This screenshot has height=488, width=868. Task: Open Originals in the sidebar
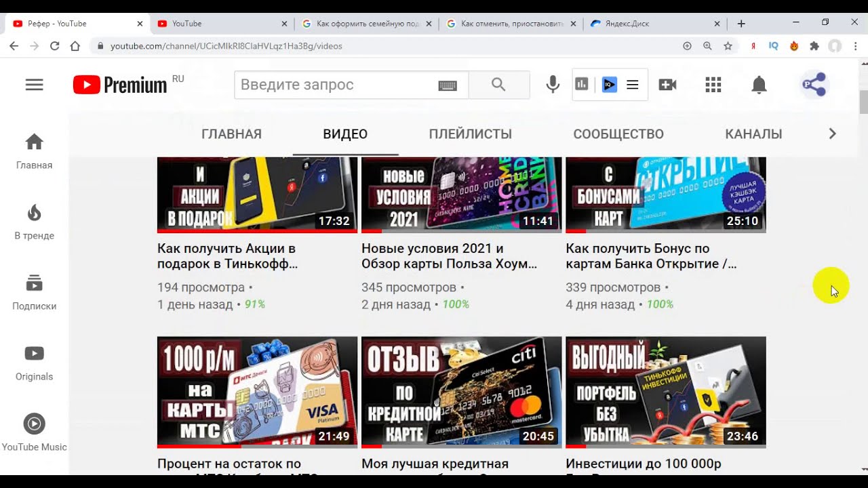[x=34, y=363]
